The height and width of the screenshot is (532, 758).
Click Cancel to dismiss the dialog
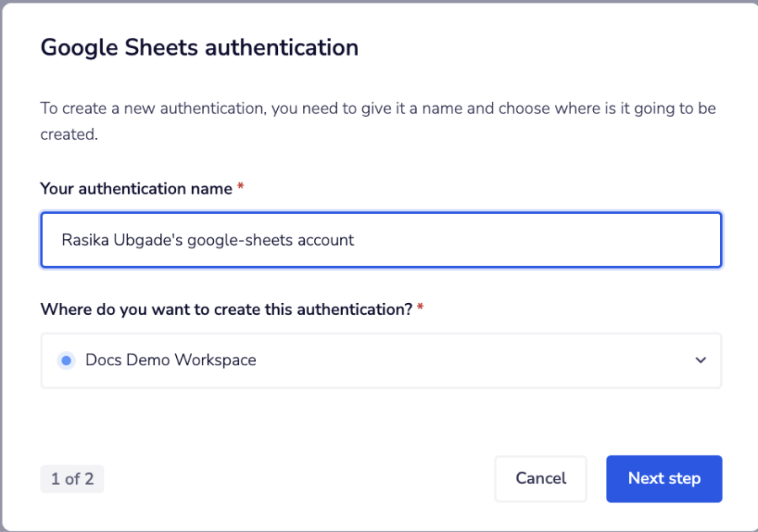pos(540,478)
